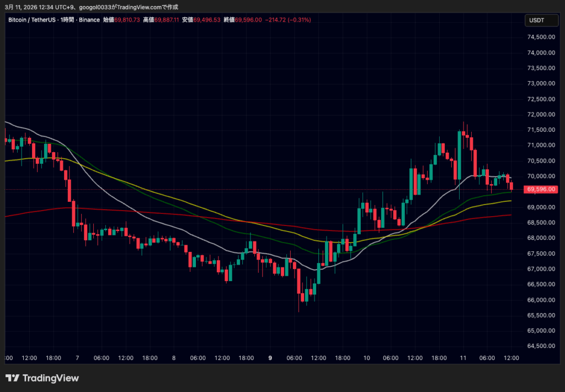Select date 11 on the time axis
The width and height of the screenshot is (565, 392).
click(x=463, y=358)
